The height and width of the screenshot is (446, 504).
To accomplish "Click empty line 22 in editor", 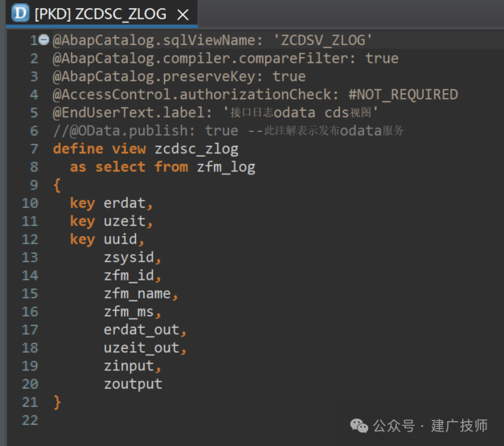I will pos(256,420).
